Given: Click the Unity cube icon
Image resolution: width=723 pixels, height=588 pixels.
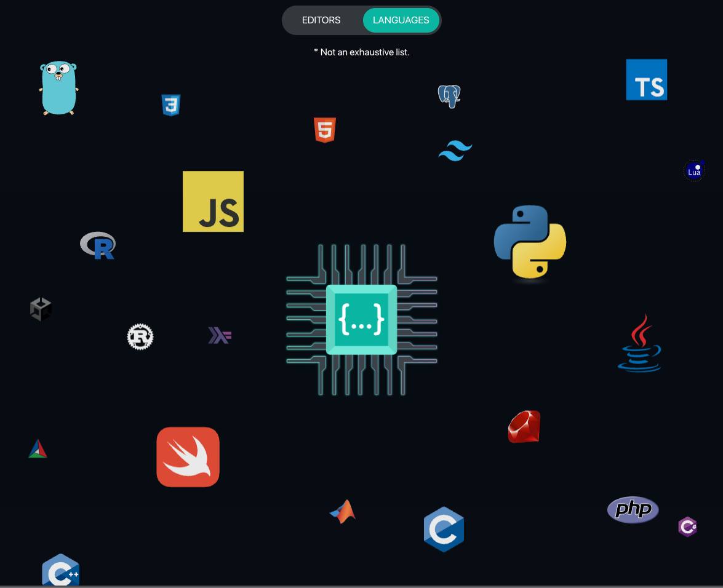Looking at the screenshot, I should [41, 309].
